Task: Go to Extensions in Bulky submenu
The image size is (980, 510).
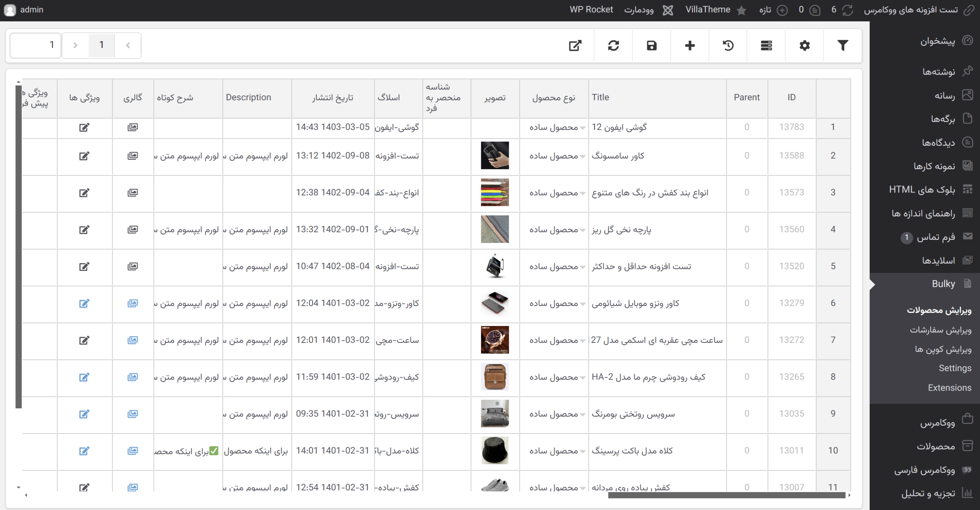Action: click(x=949, y=388)
